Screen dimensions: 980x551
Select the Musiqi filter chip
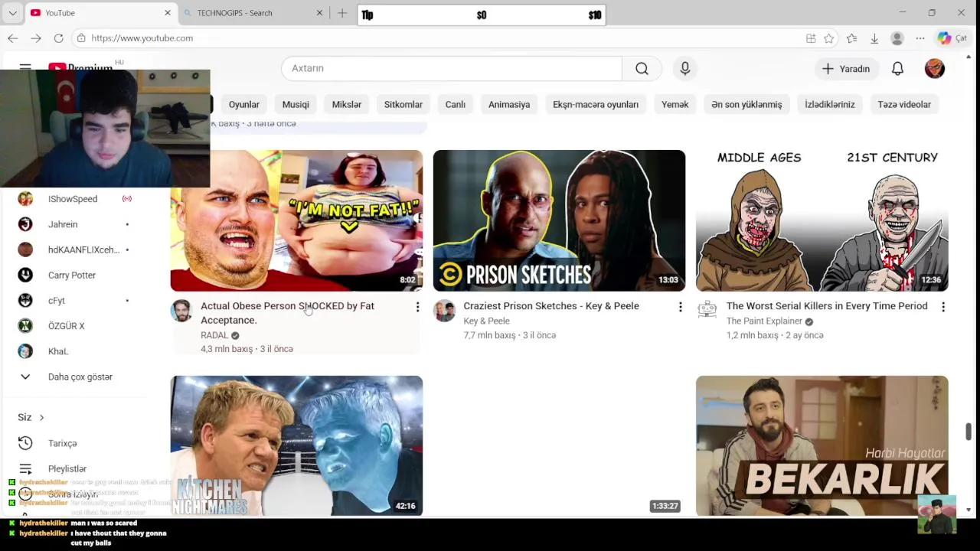pos(296,104)
